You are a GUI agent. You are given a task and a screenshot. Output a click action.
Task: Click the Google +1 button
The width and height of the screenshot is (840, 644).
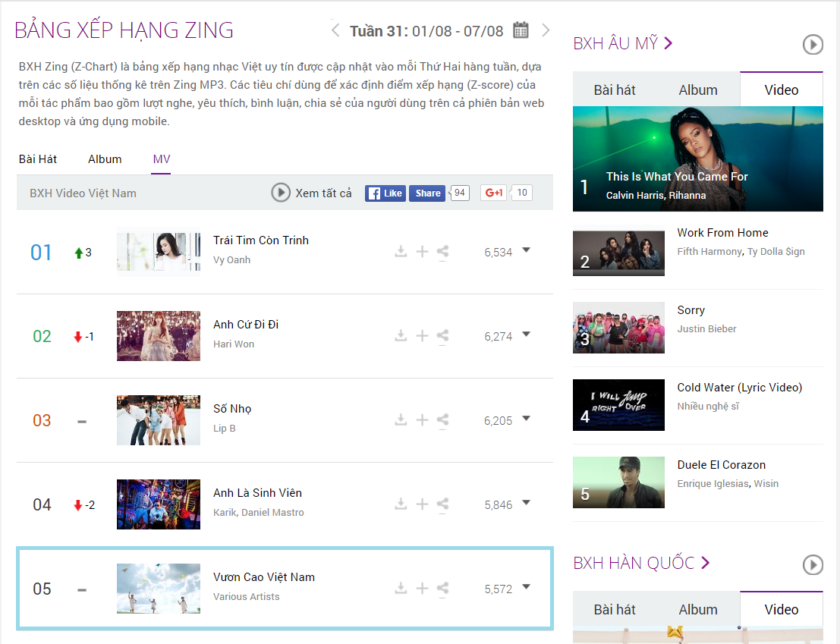493,193
